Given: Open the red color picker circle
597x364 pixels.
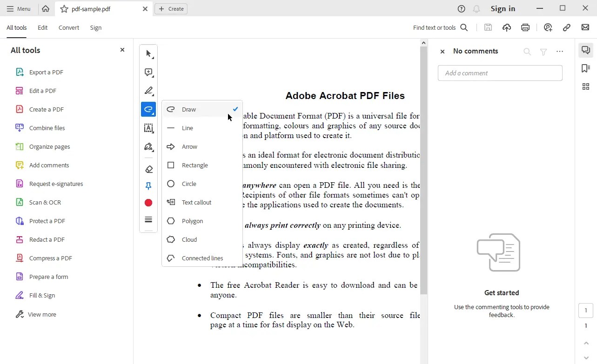Looking at the screenshot, I should click(148, 203).
